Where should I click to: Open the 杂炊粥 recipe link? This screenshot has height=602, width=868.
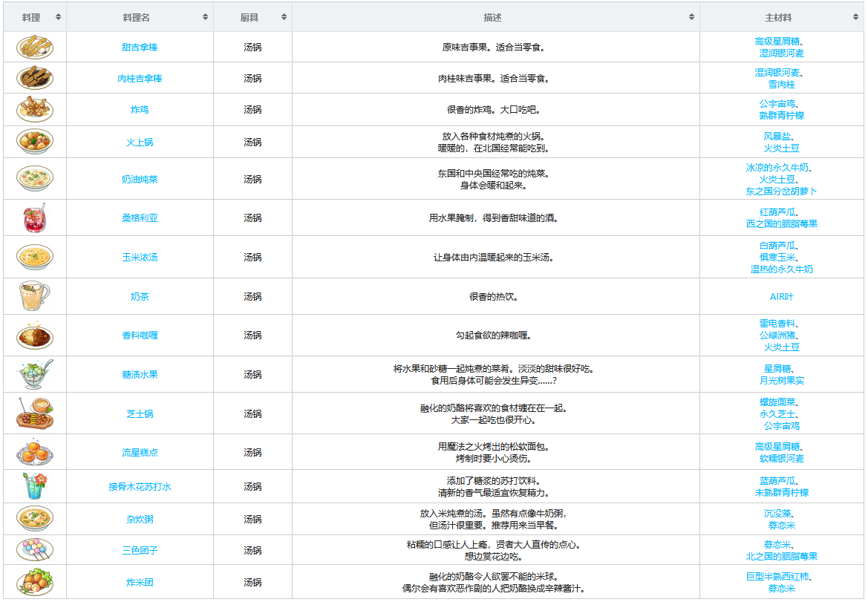pos(140,519)
